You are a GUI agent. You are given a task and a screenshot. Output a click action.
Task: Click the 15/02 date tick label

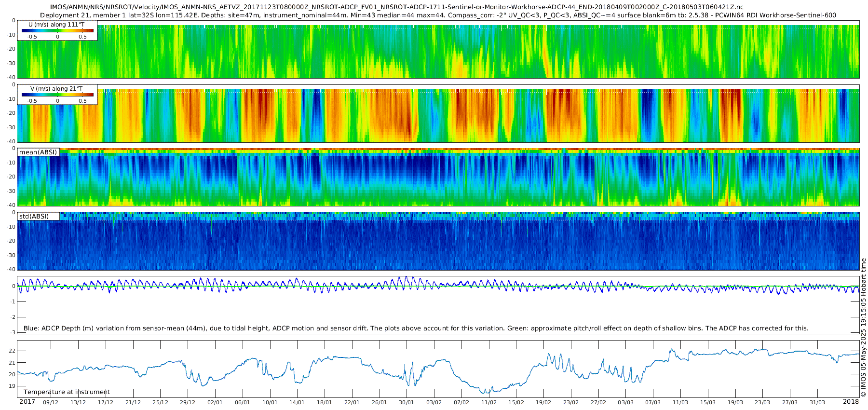pyautogui.click(x=516, y=402)
